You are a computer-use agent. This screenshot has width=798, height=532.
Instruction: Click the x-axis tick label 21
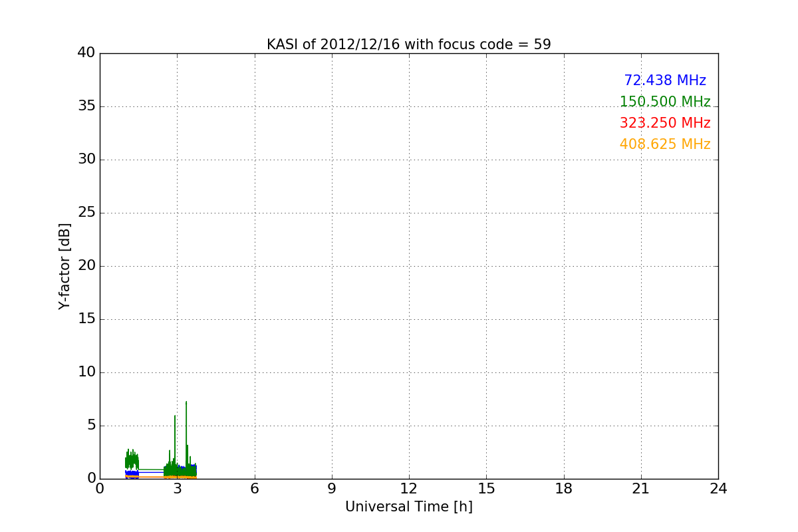(x=641, y=489)
